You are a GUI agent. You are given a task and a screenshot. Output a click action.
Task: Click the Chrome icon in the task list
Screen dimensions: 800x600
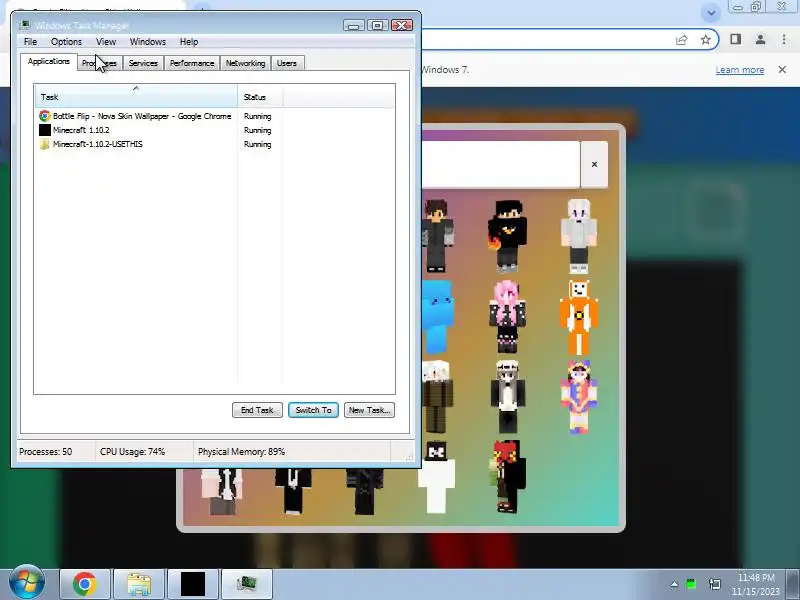pyautogui.click(x=45, y=116)
